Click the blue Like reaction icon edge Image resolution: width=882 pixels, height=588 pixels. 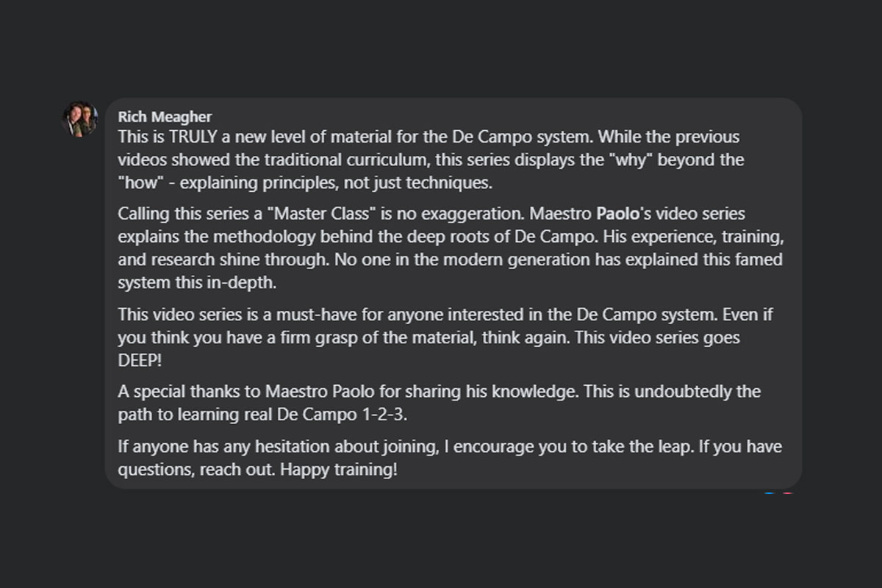769,492
